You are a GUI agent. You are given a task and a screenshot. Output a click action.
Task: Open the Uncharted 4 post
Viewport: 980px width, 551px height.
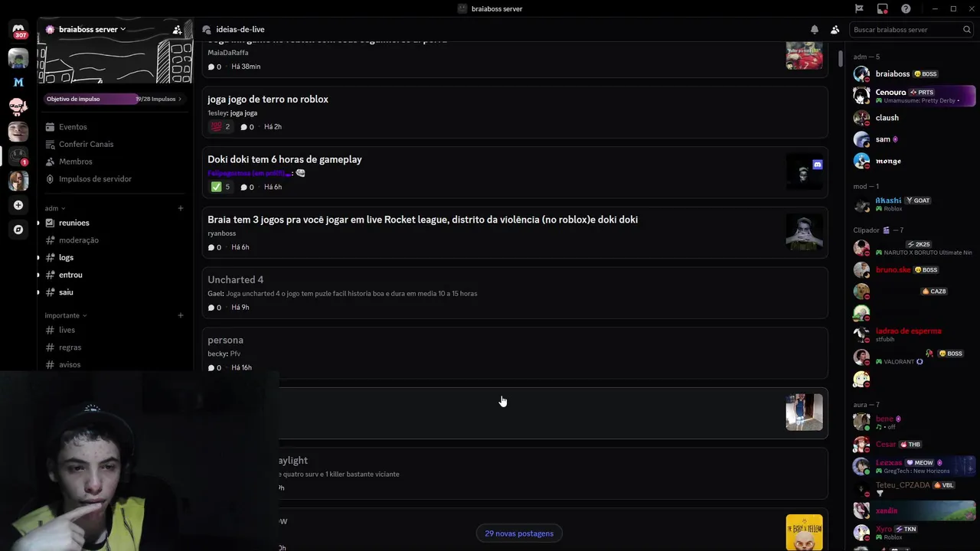(514, 292)
